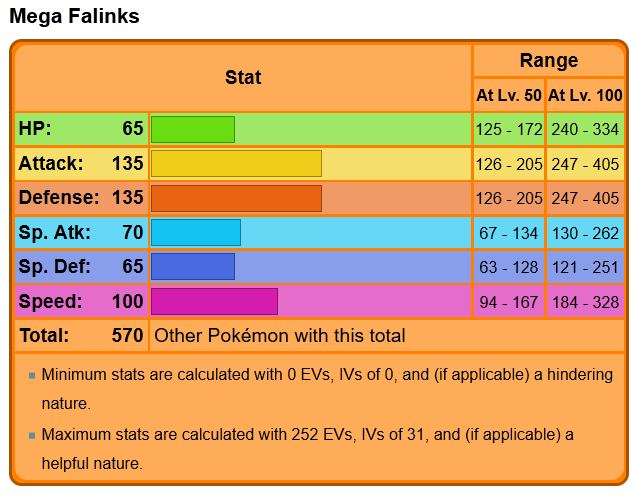Click the yellow Attack stat bar
The height and width of the screenshot is (495, 643).
[x=236, y=163]
